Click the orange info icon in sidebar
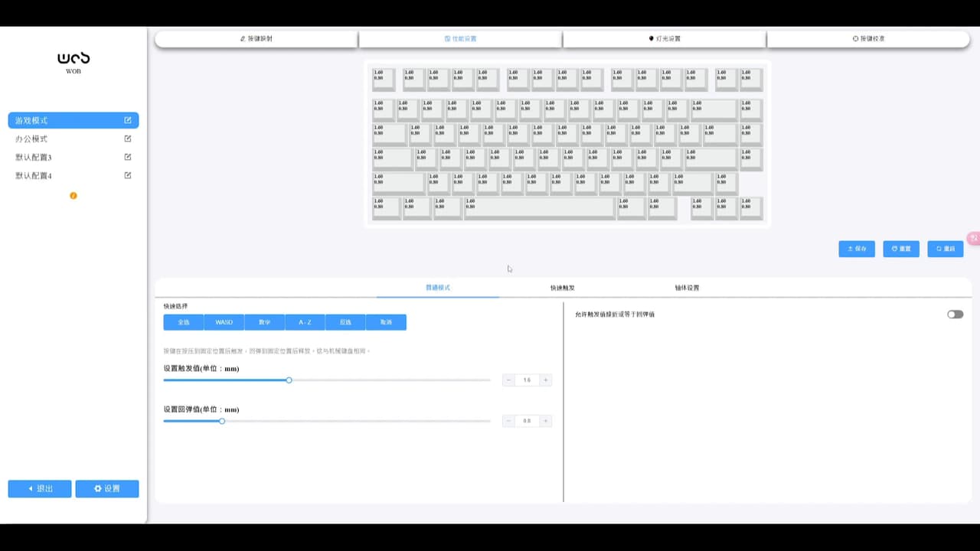This screenshot has height=551, width=980. pos(73,196)
